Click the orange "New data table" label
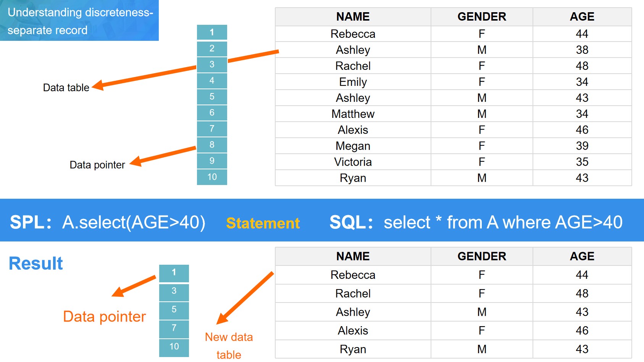This screenshot has height=362, width=644. click(x=229, y=346)
